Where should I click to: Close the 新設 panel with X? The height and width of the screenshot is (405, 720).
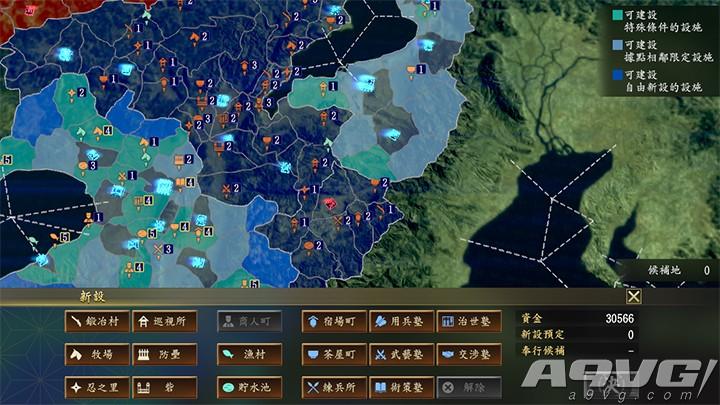(634, 297)
